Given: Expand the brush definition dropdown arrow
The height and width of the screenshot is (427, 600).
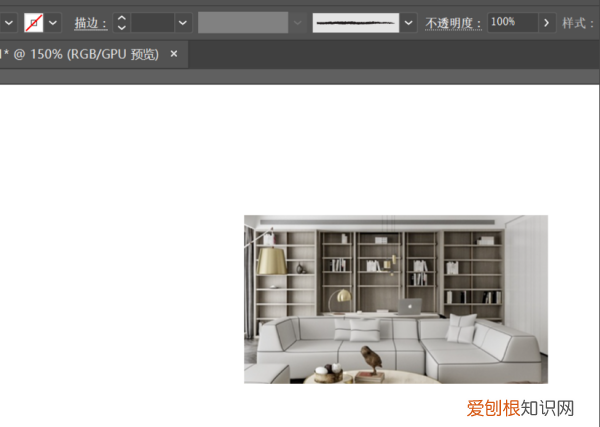Looking at the screenshot, I should pyautogui.click(x=409, y=22).
